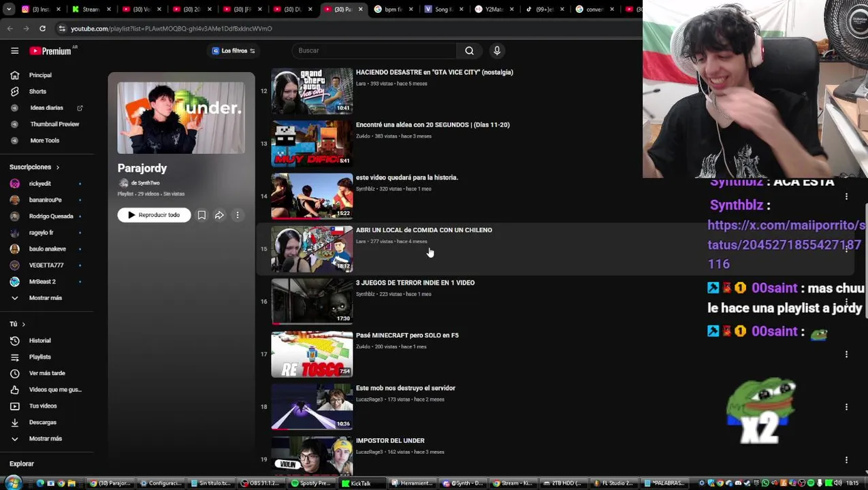
Task: Expand subscriptions with Mostrar más
Action: click(45, 297)
